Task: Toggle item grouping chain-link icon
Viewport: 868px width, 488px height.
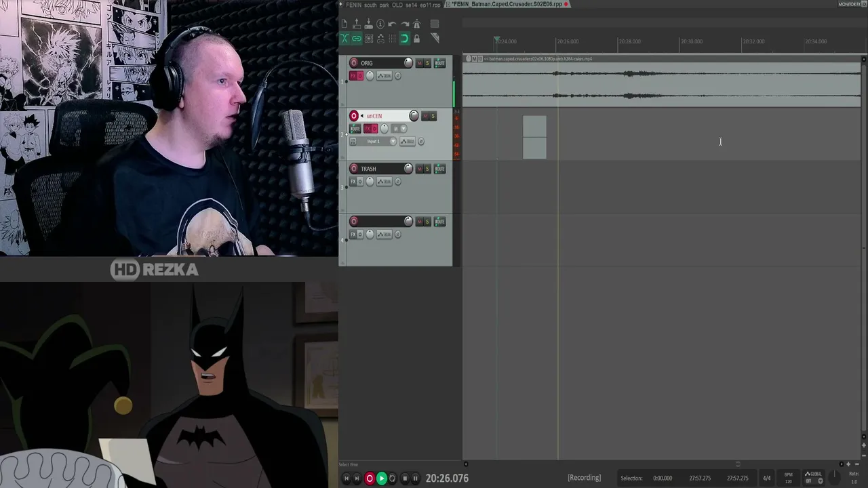Action: tap(357, 39)
